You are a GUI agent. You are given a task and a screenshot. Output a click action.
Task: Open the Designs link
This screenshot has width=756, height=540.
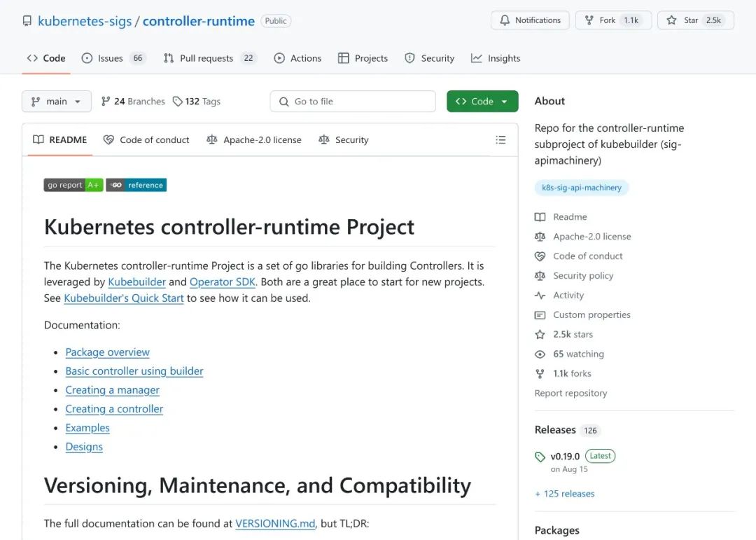point(85,447)
